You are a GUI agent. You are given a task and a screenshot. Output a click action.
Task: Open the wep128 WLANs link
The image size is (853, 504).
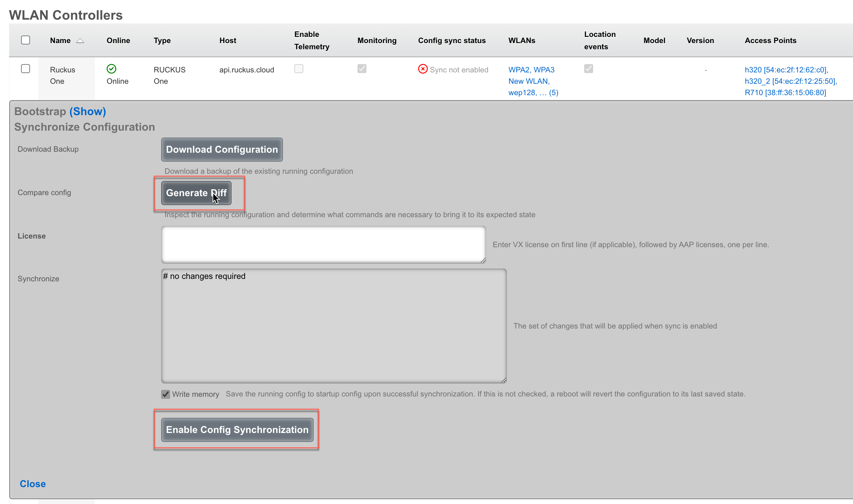tap(533, 92)
